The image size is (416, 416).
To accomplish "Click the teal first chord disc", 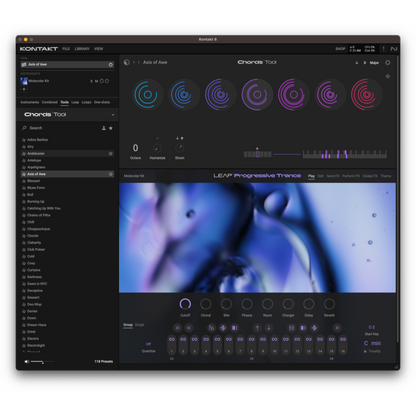I will [148, 95].
